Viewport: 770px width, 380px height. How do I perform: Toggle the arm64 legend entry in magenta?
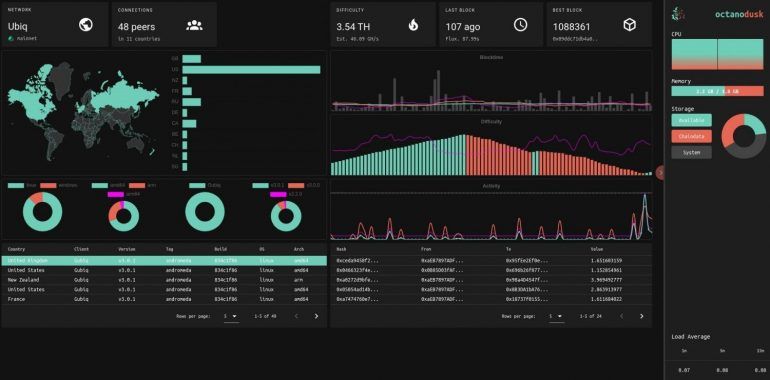(125, 194)
